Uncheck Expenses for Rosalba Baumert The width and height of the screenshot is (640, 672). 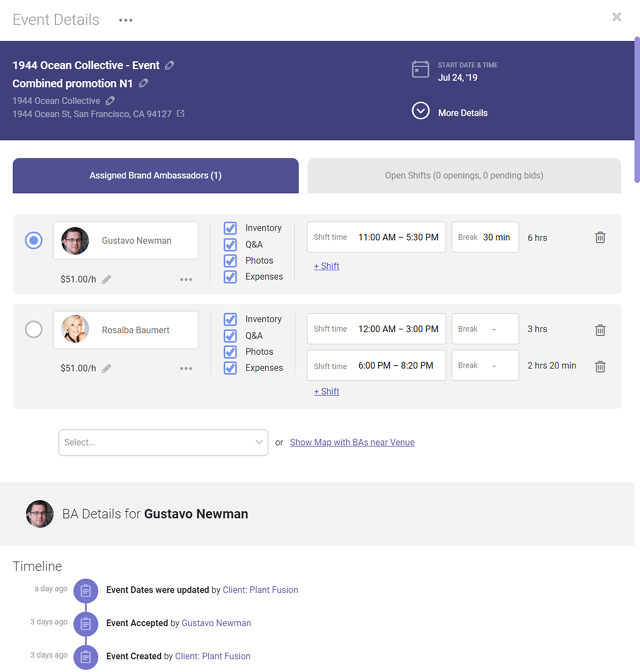(230, 368)
